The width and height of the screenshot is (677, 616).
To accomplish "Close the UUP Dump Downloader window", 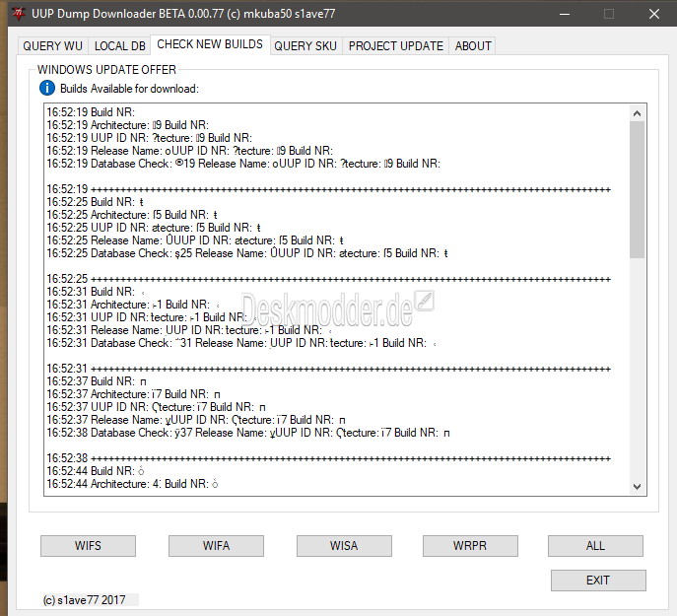I will 654,14.
